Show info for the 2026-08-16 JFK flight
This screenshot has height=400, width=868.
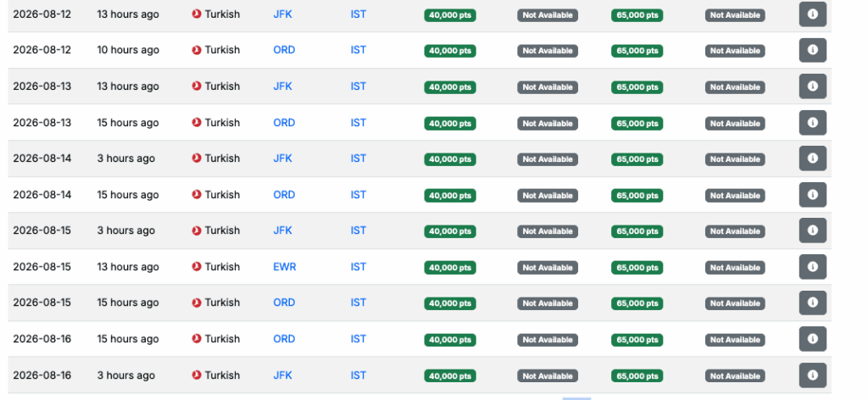click(x=812, y=375)
